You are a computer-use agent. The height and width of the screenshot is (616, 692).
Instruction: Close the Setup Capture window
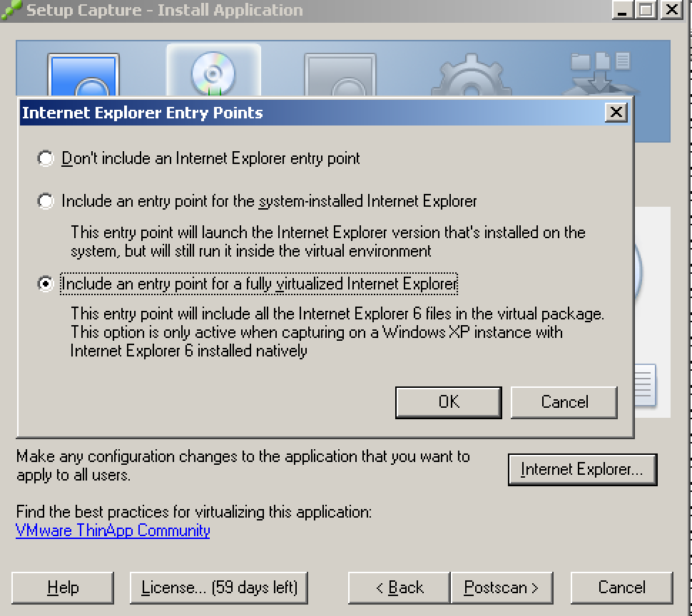pos(672,10)
